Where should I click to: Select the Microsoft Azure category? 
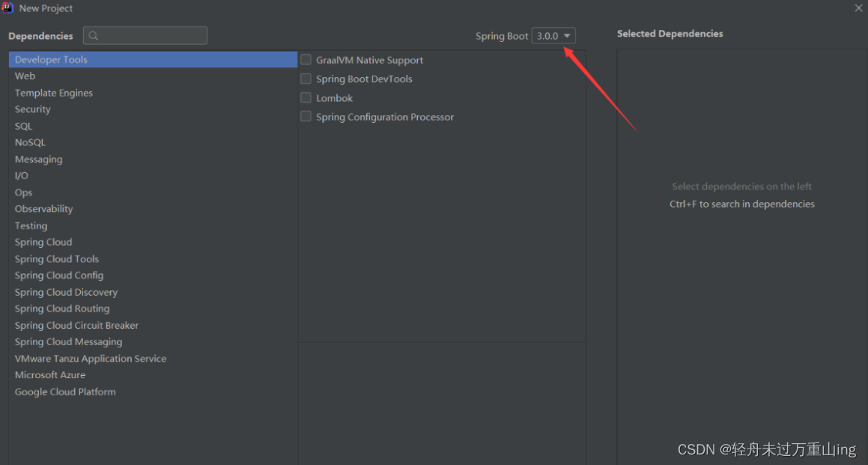[x=50, y=374]
